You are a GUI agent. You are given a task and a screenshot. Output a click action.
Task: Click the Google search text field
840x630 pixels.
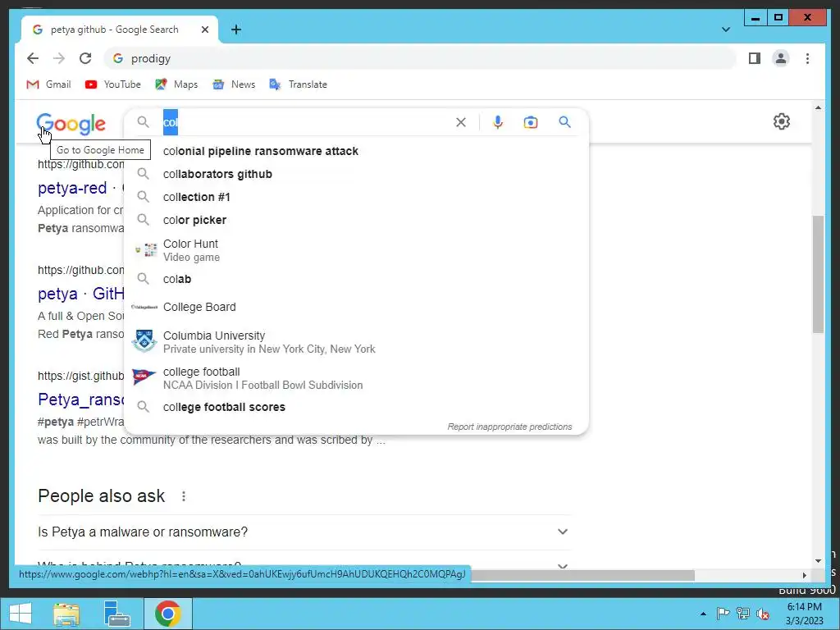click(305, 123)
